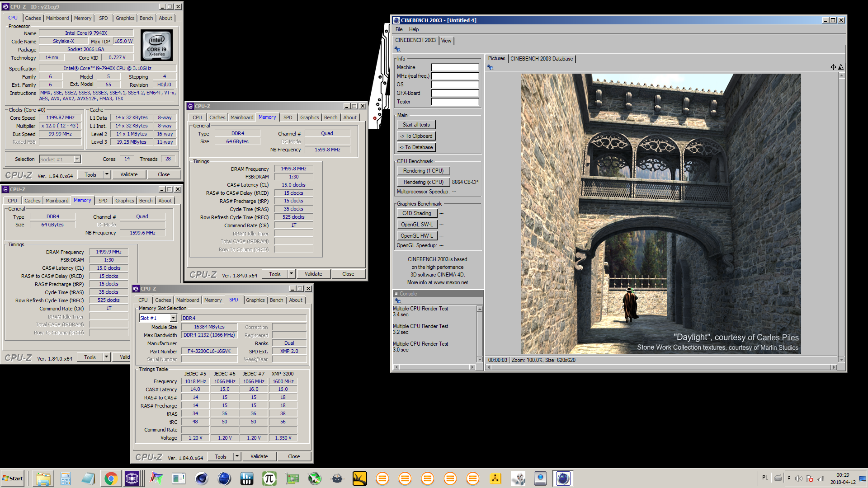This screenshot has width=868, height=488.
Task: Click the rendered Daylight image
Action: (x=660, y=214)
